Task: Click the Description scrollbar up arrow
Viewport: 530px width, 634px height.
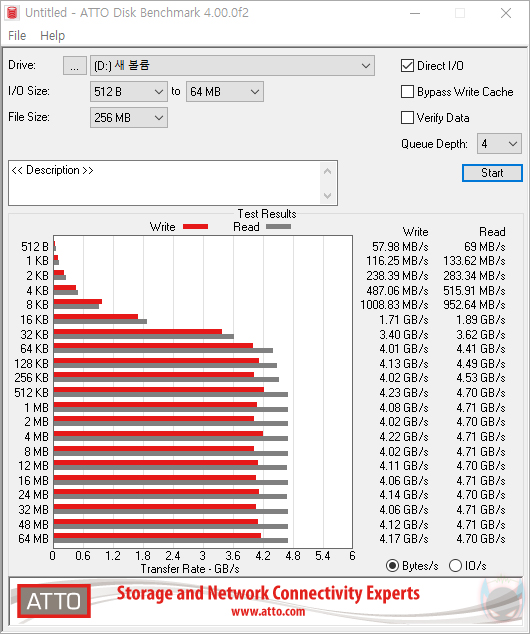Action: click(327, 171)
